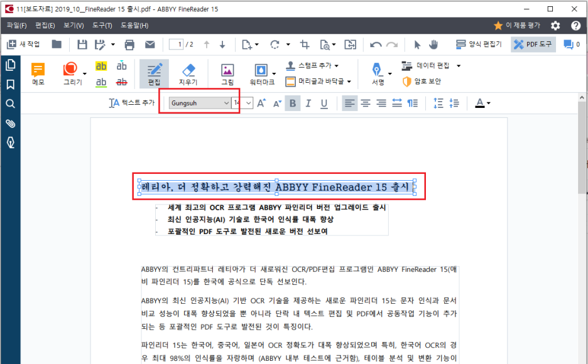Select the insert text markup tool
588x364 pixels.
pos(121,66)
